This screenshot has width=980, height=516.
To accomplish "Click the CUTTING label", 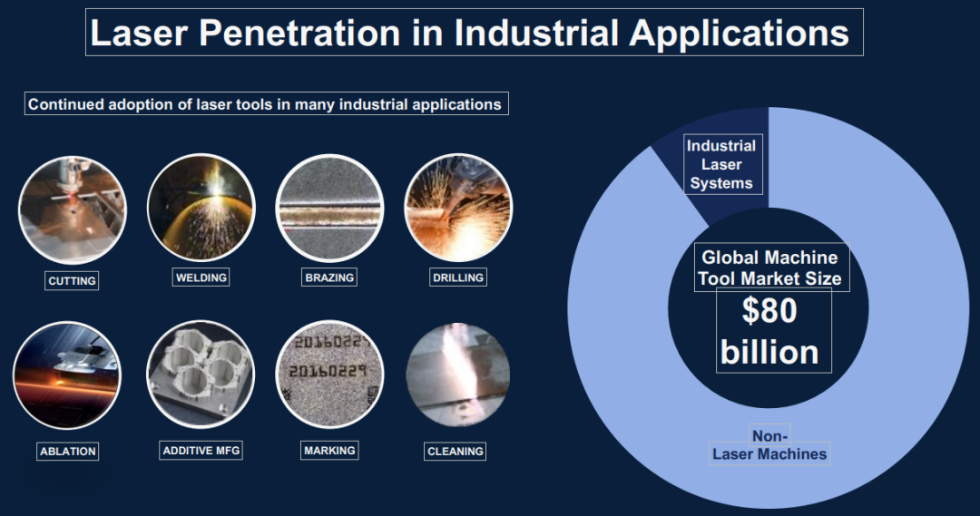I will pos(72,281).
